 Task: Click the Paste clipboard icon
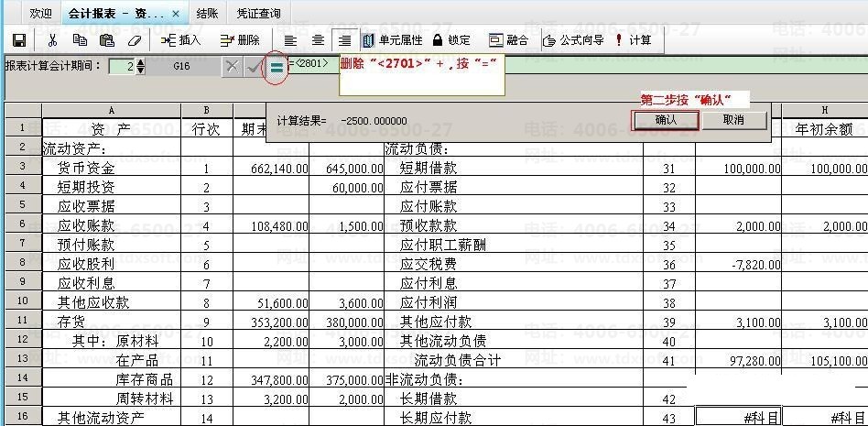point(107,40)
